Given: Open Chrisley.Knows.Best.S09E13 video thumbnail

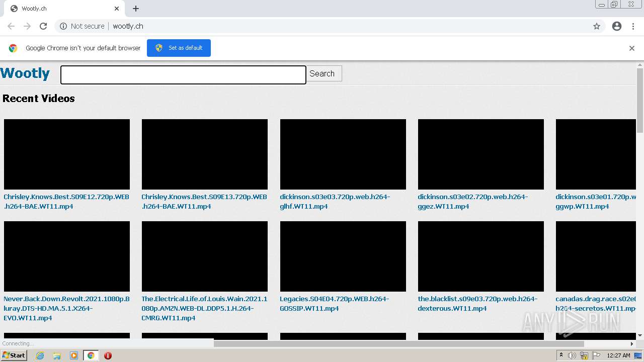Looking at the screenshot, I should [205, 154].
